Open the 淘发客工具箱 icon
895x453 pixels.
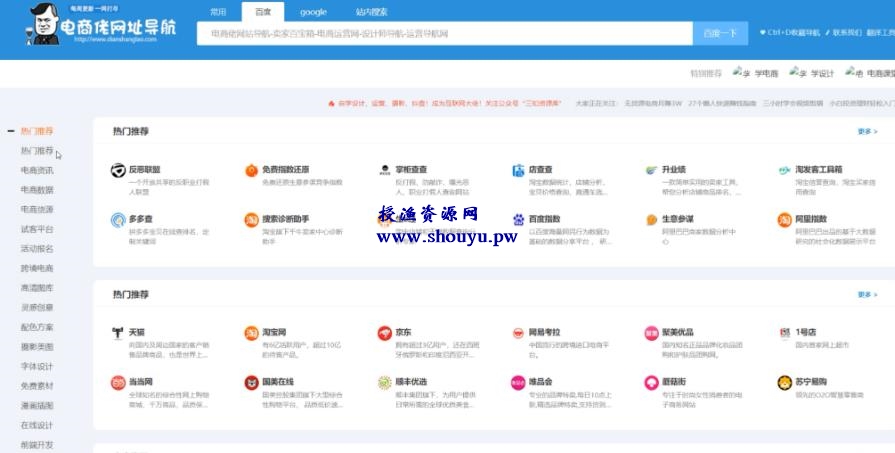[785, 170]
